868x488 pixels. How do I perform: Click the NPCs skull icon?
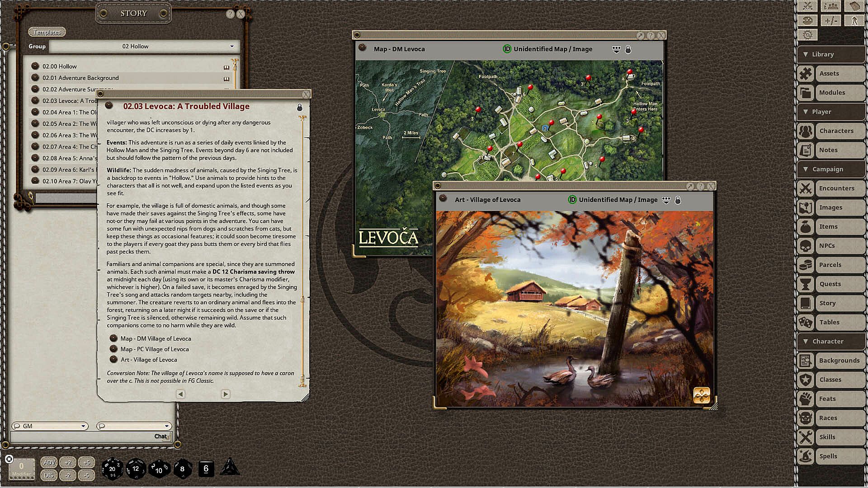(806, 246)
